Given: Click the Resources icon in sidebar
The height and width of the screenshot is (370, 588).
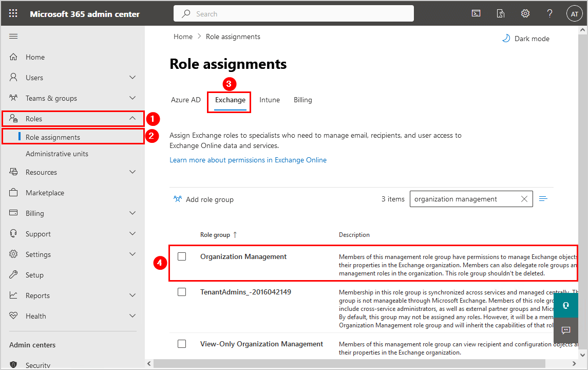Looking at the screenshot, I should [13, 172].
